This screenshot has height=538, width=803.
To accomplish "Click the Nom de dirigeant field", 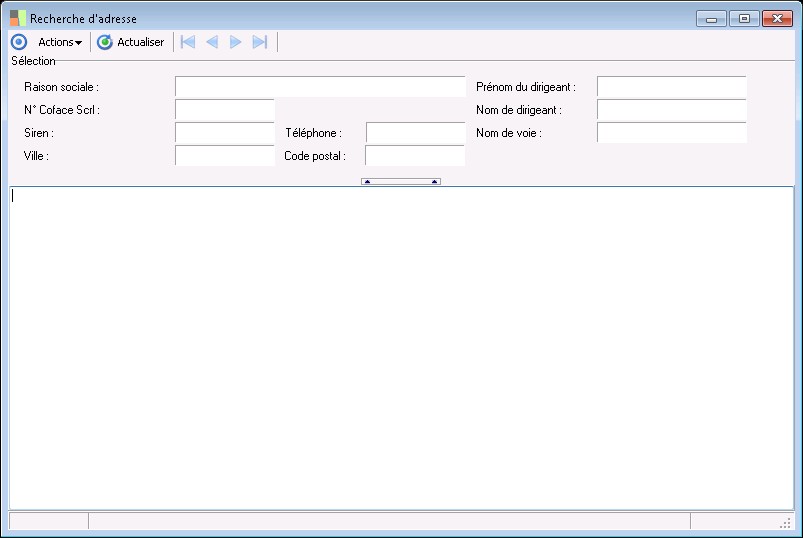I will pyautogui.click(x=671, y=110).
